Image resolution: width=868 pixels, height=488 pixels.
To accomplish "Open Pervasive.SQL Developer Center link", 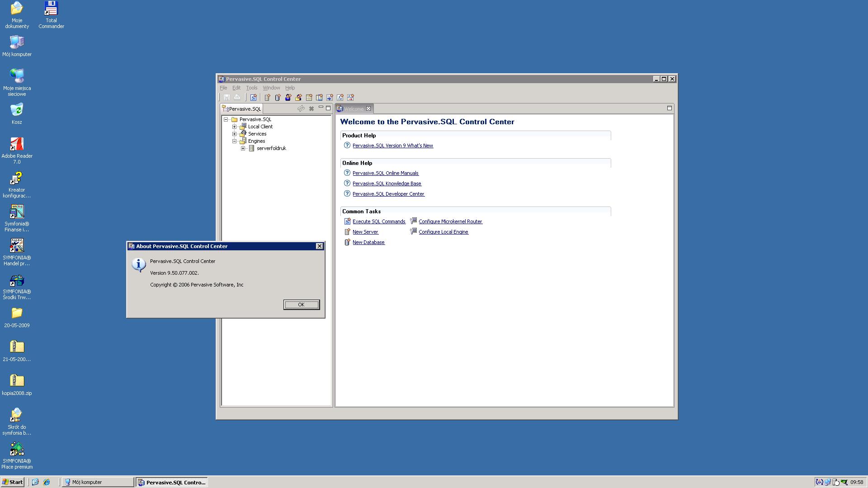I will (x=388, y=194).
